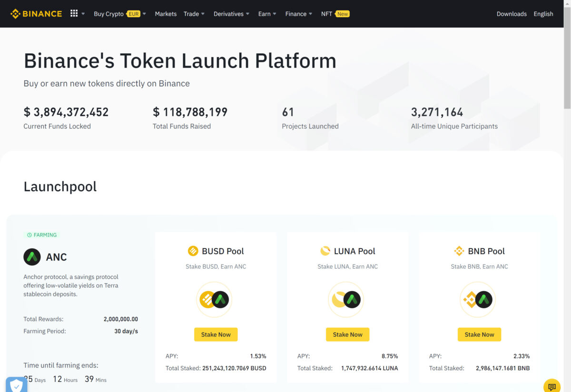Viewport: 571px width, 392px height.
Task: Click the ANC token logo
Action: point(32,257)
